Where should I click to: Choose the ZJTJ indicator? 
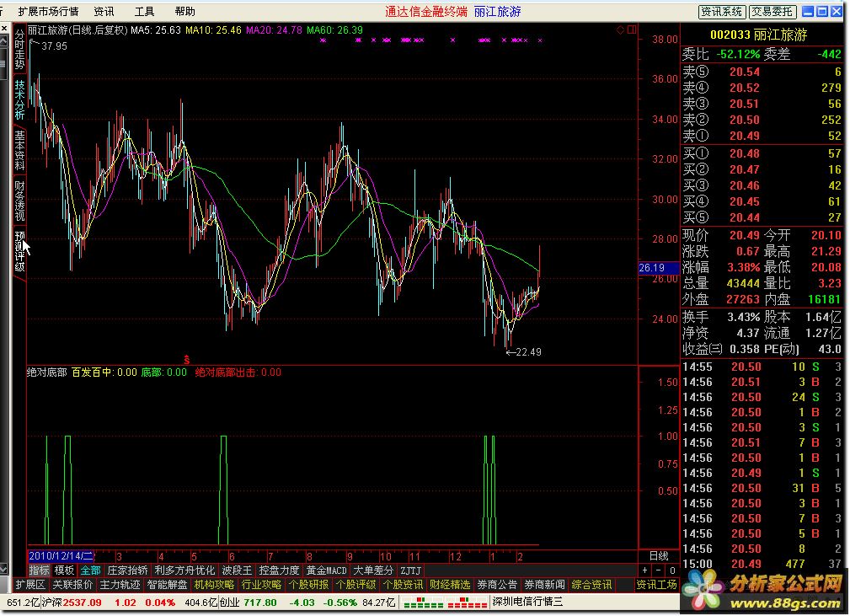(x=410, y=570)
